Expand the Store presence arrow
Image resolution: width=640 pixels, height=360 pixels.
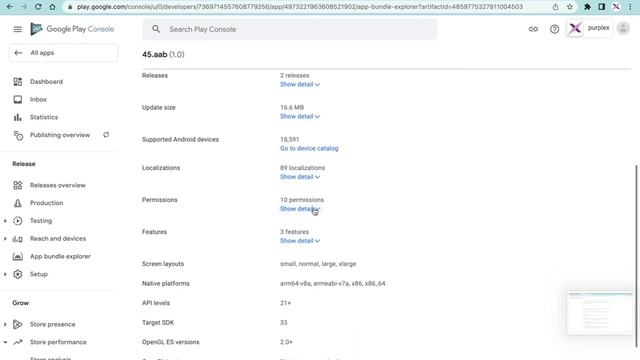tap(5, 324)
